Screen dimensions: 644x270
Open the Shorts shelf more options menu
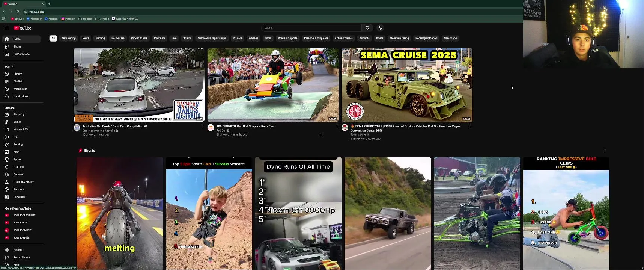tap(606, 150)
